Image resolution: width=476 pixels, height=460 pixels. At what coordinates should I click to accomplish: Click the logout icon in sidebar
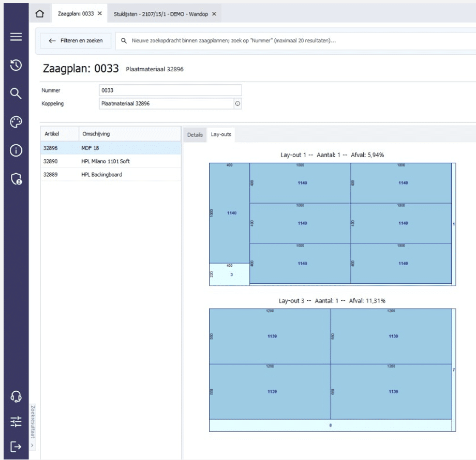(x=16, y=446)
